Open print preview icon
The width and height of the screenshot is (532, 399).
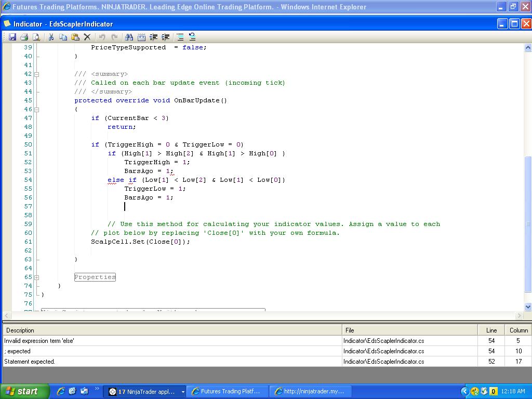point(36,37)
